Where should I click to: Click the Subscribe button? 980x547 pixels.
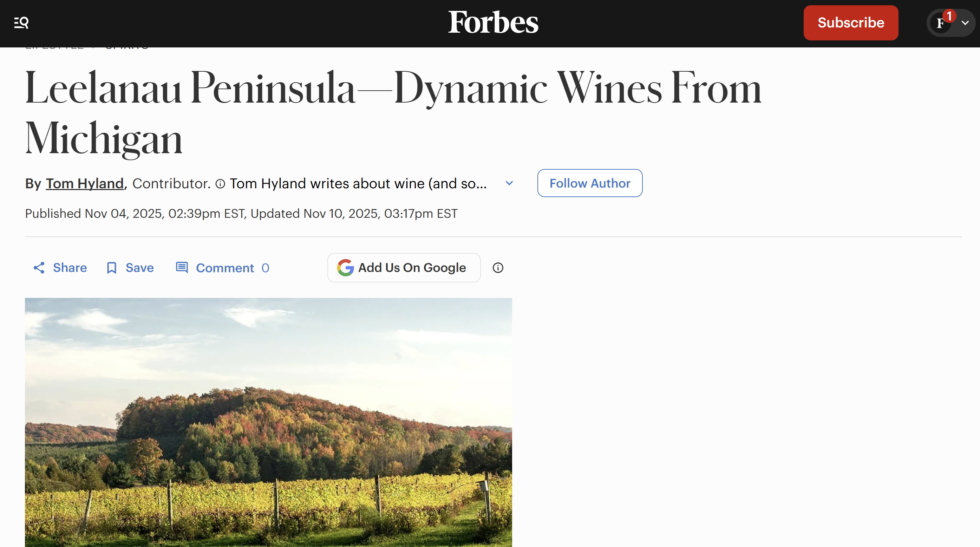[x=851, y=23]
